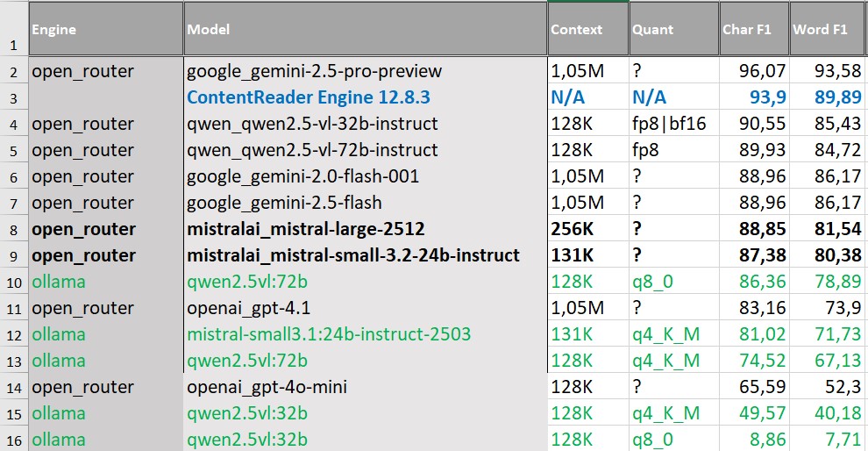868x451 pixels.
Task: Select the fp8|bf16 quant cell
Action: point(671,124)
